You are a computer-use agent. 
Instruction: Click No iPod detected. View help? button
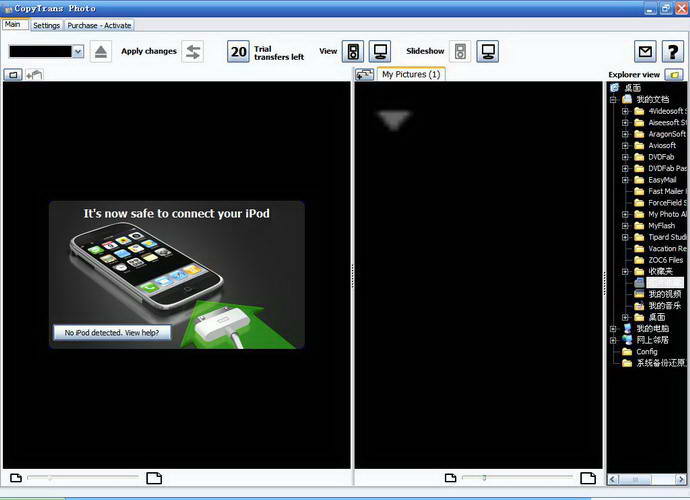pos(112,333)
